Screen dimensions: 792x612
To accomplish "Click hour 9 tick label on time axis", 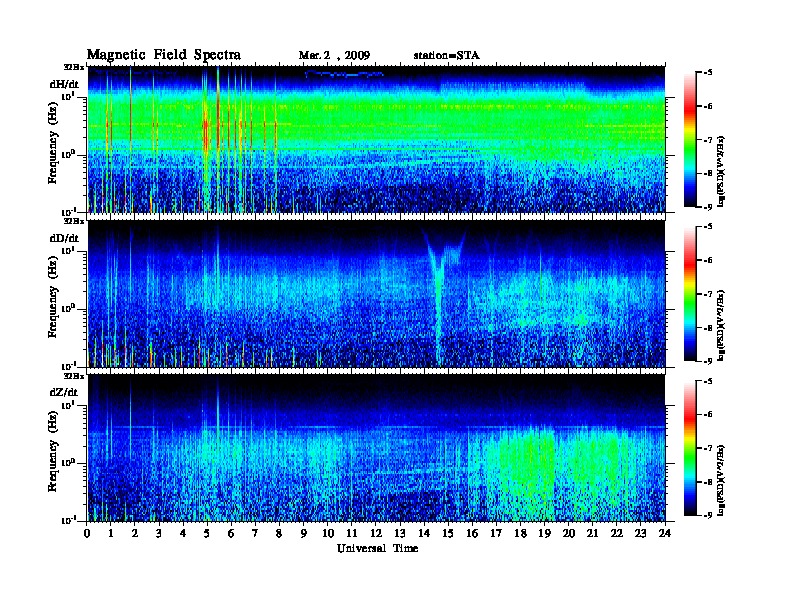I will [304, 533].
